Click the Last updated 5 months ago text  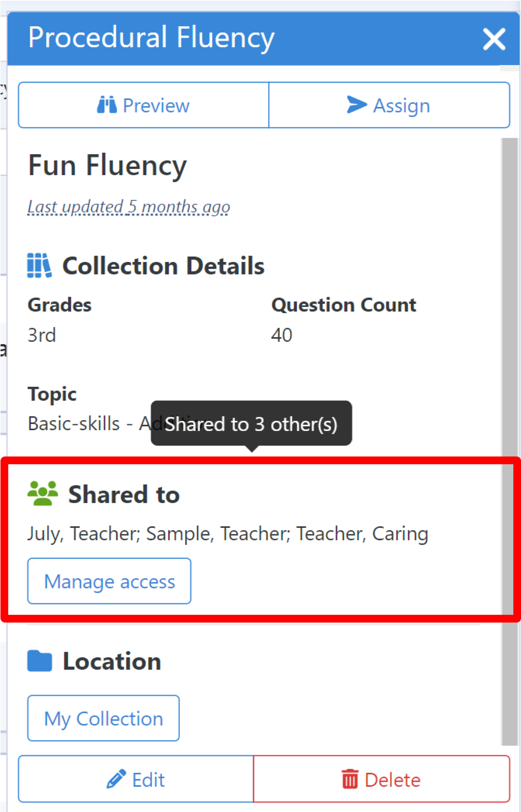[x=129, y=207]
